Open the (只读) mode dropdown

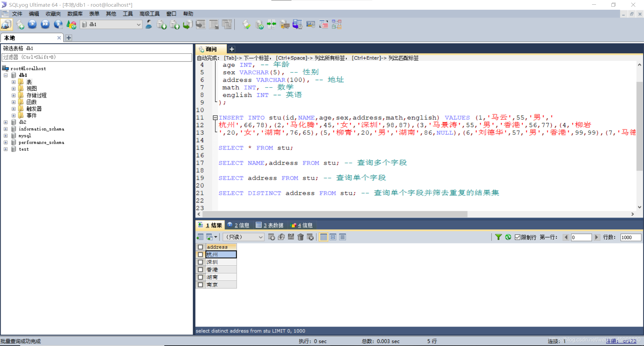pyautogui.click(x=244, y=237)
